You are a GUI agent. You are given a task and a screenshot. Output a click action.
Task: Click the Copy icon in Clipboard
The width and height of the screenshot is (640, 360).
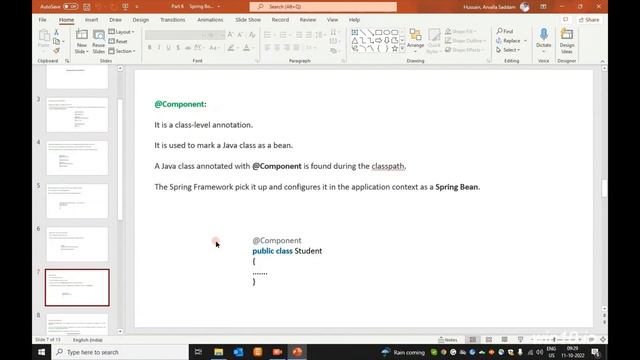(56, 41)
